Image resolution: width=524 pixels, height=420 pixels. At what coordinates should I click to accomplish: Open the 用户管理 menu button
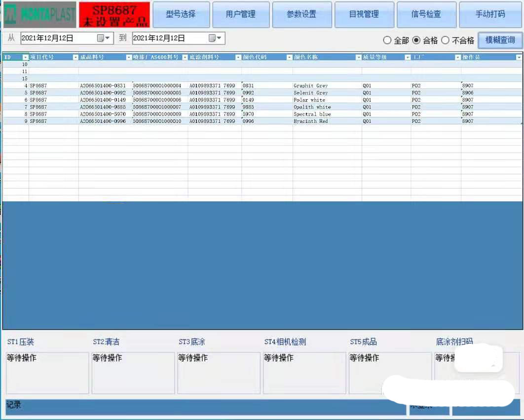(241, 14)
